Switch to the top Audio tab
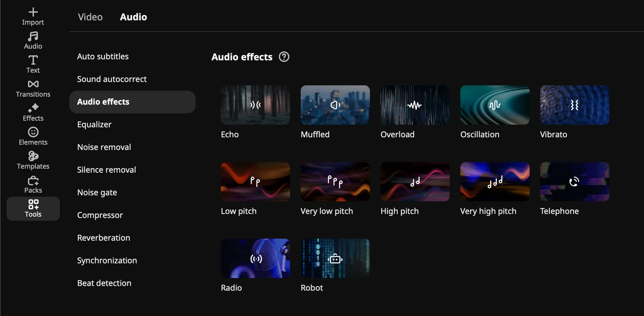 133,17
